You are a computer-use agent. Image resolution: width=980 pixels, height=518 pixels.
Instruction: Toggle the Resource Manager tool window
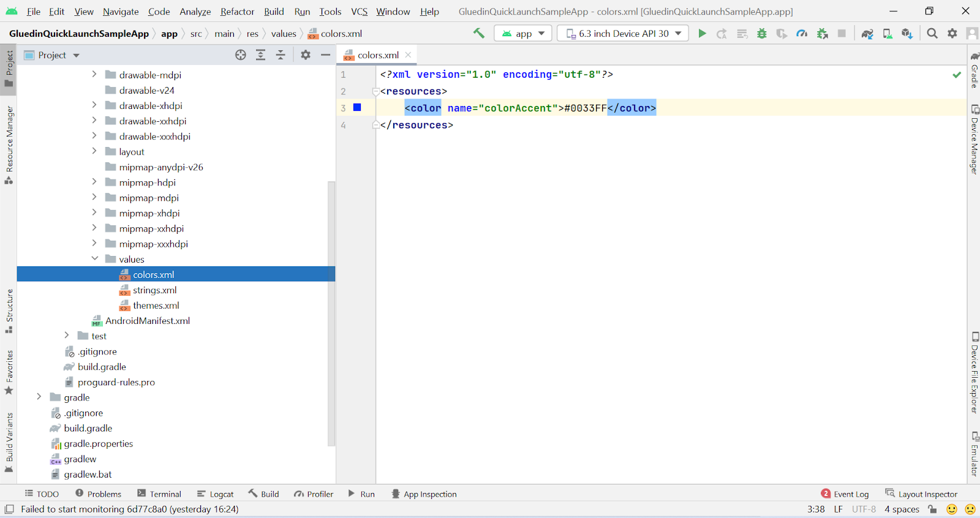tap(9, 145)
